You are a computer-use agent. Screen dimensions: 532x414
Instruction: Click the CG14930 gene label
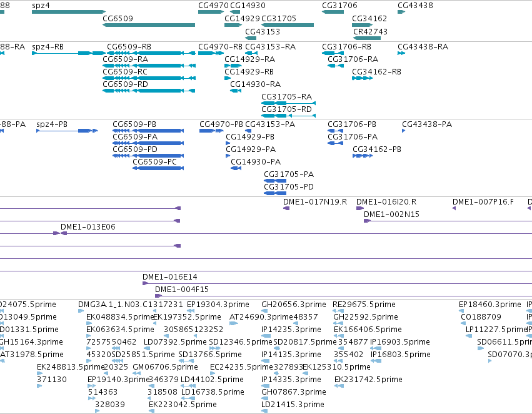point(248,6)
